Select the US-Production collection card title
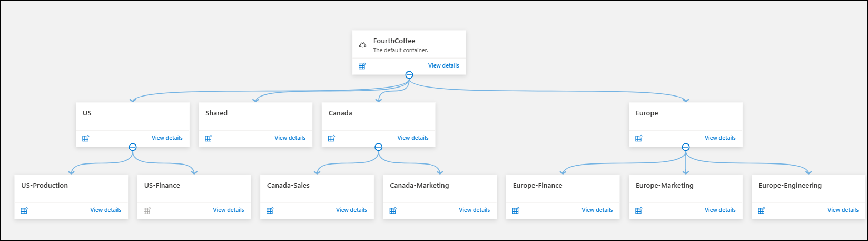This screenshot has width=868, height=241. (x=45, y=186)
